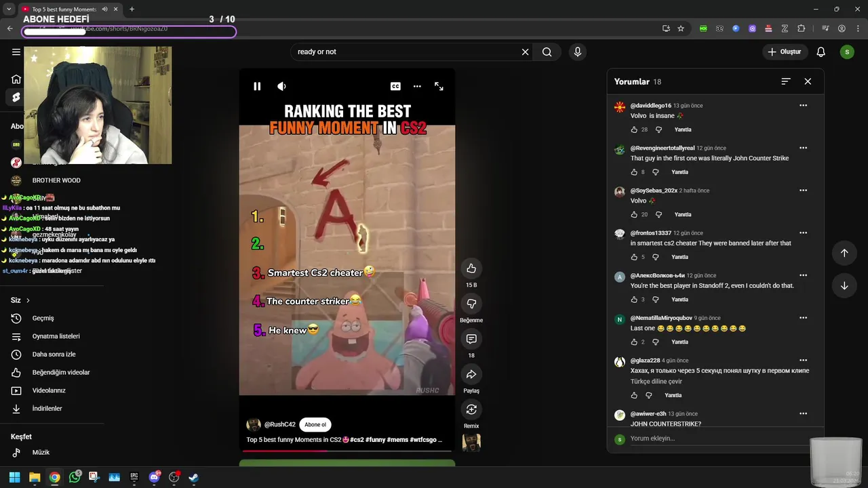This screenshot has height=488, width=868.
Task: Dislike @NematillaMiryoqubov's comment
Action: point(655,342)
